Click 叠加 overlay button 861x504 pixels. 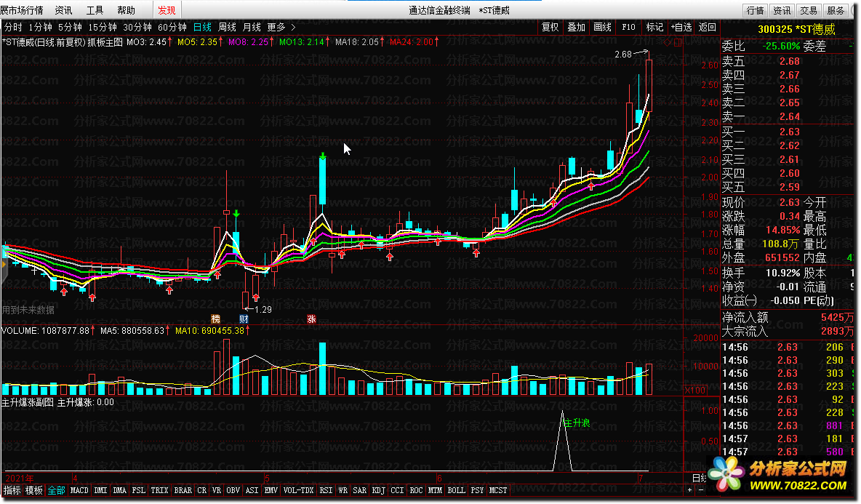pos(576,27)
